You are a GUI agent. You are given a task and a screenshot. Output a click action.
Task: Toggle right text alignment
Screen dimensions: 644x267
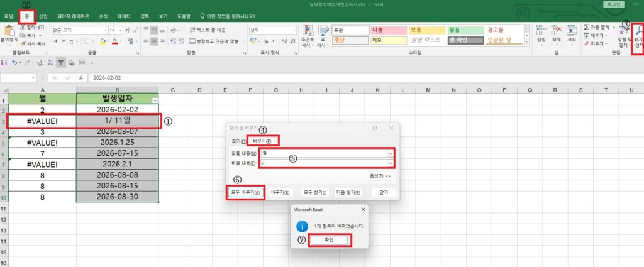(162, 41)
